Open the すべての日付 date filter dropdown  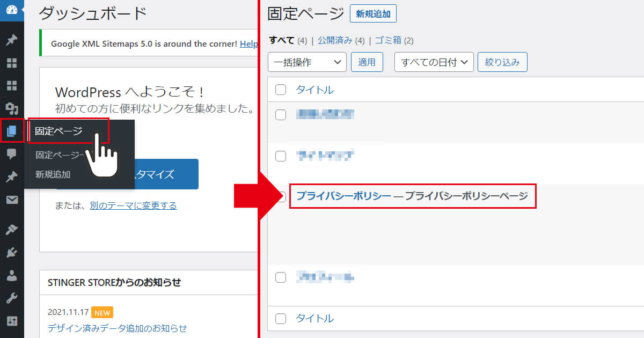click(434, 62)
